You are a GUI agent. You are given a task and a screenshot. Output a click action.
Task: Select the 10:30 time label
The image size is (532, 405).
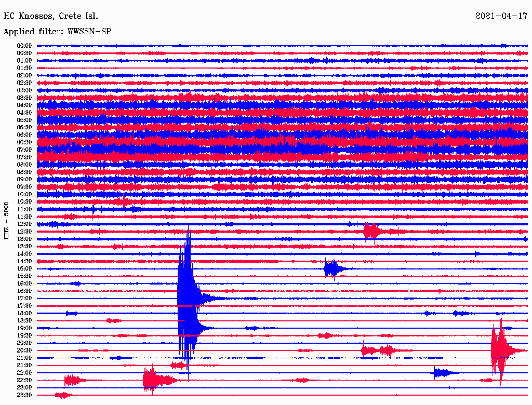click(24, 202)
